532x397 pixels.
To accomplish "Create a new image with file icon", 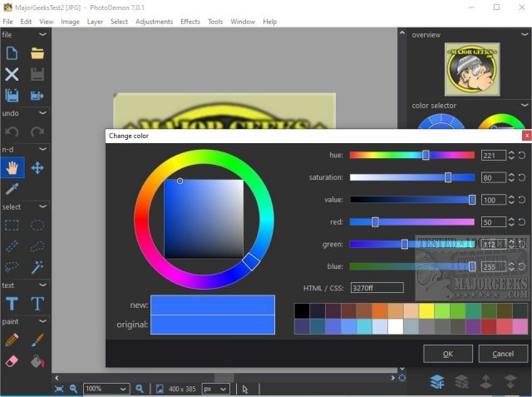I will click(x=12, y=53).
